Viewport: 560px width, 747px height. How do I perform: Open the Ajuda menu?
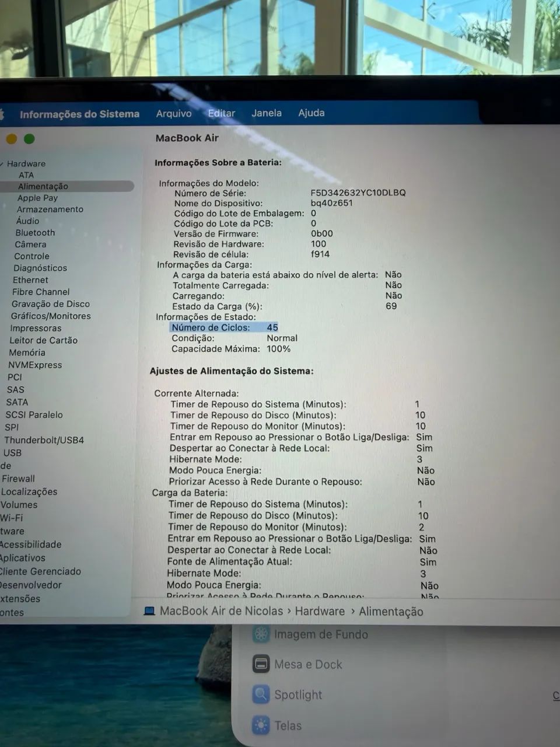pos(311,113)
